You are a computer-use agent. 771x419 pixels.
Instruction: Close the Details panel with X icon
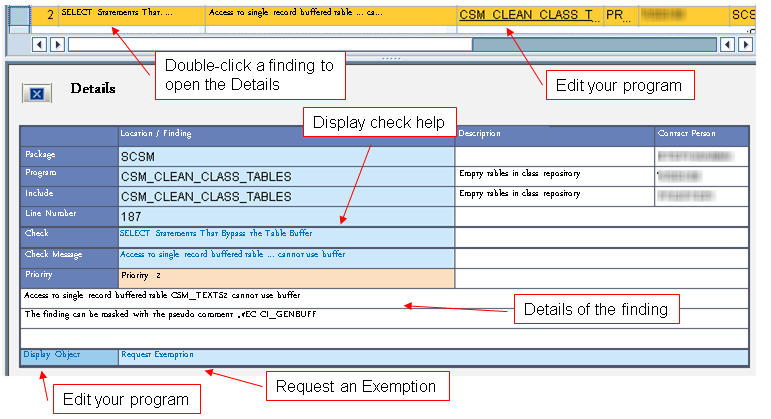tap(37, 93)
